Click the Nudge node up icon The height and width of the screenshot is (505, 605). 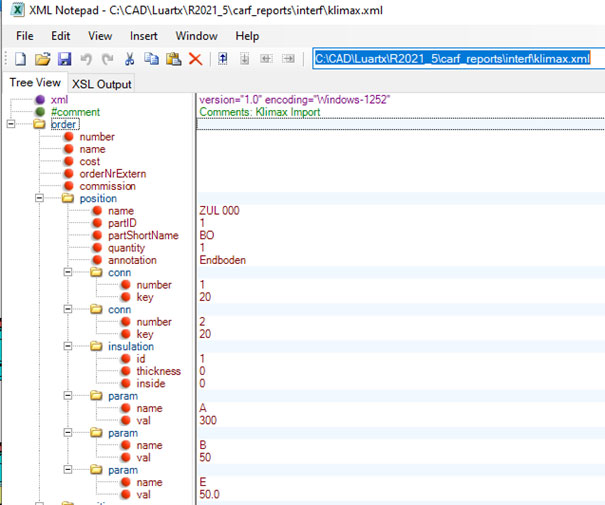pyautogui.click(x=223, y=59)
